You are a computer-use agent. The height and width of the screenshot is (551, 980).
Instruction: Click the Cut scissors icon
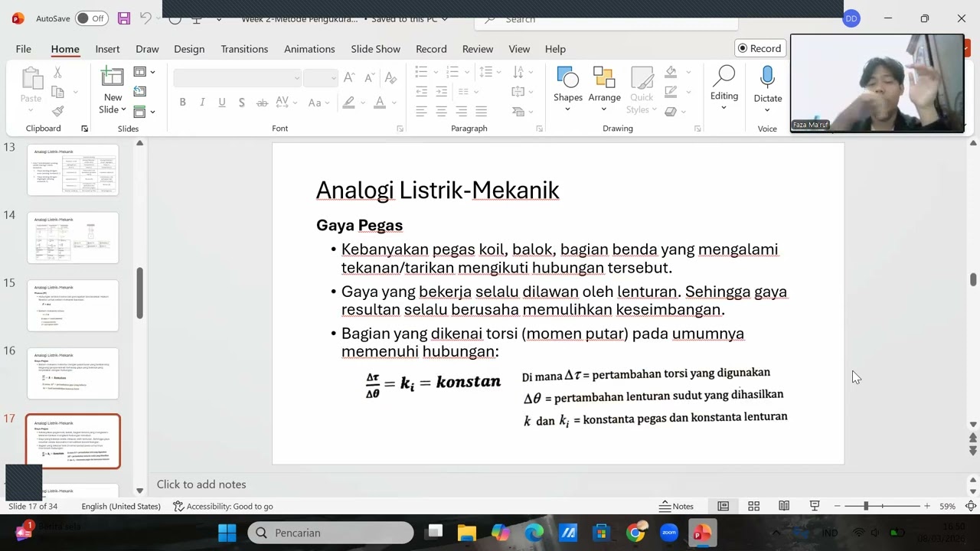(57, 73)
